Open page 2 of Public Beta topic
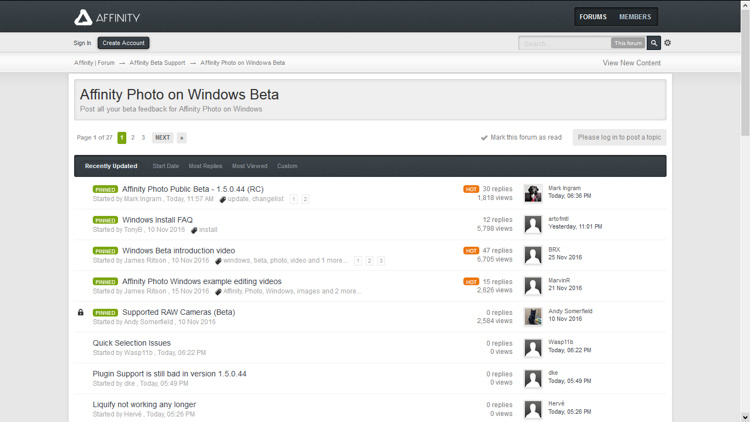Screen dimensions: 750x422 point(305,199)
